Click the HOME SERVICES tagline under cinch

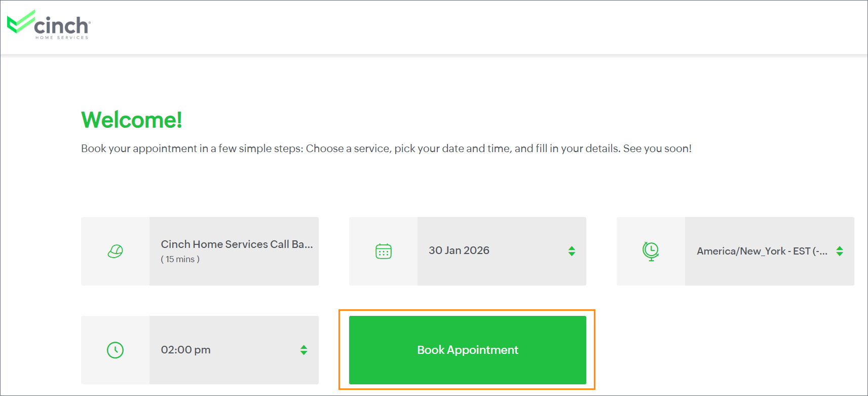tap(62, 38)
